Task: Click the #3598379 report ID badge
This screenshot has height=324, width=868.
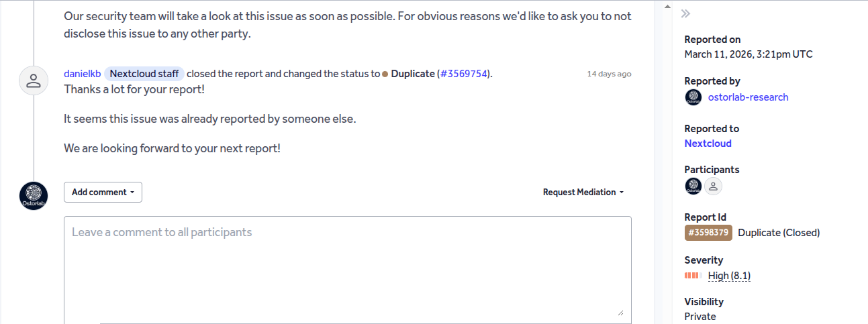Action: click(708, 233)
